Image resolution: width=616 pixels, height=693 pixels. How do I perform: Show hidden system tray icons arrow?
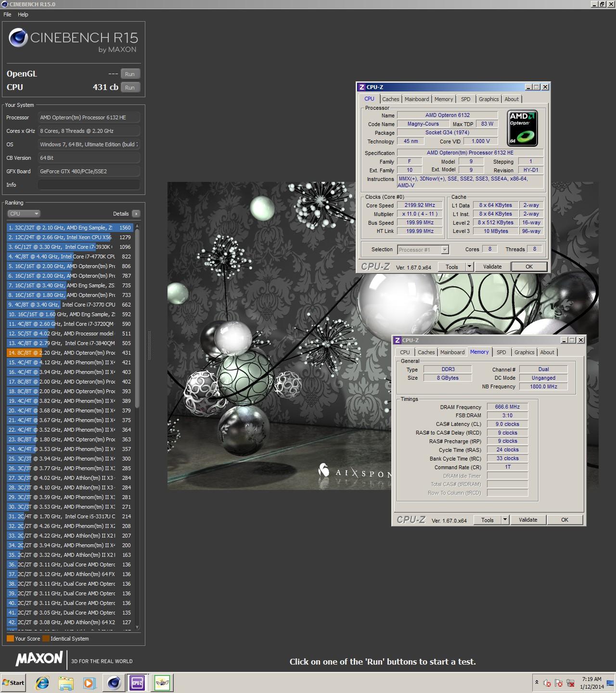[536, 683]
